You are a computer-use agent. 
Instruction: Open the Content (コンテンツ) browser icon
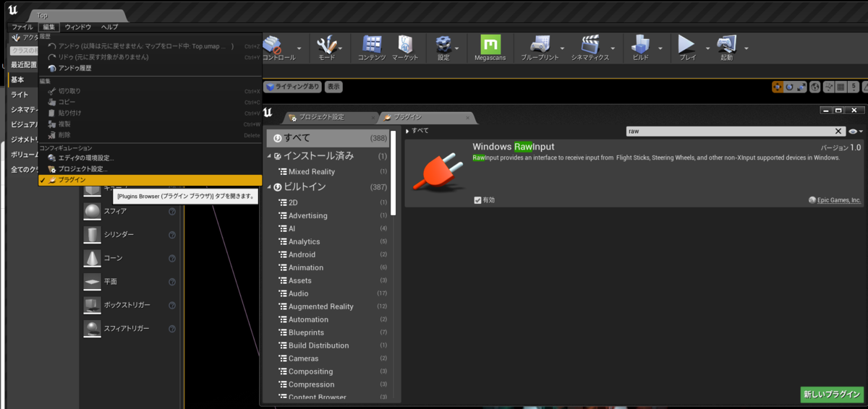372,45
